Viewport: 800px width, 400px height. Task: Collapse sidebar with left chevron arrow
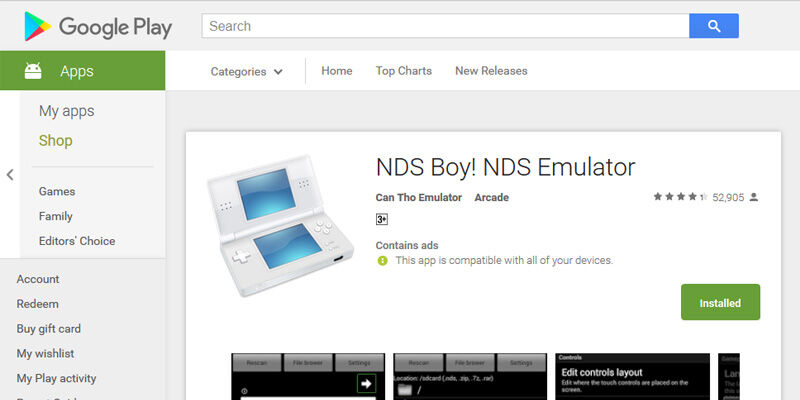(10, 175)
